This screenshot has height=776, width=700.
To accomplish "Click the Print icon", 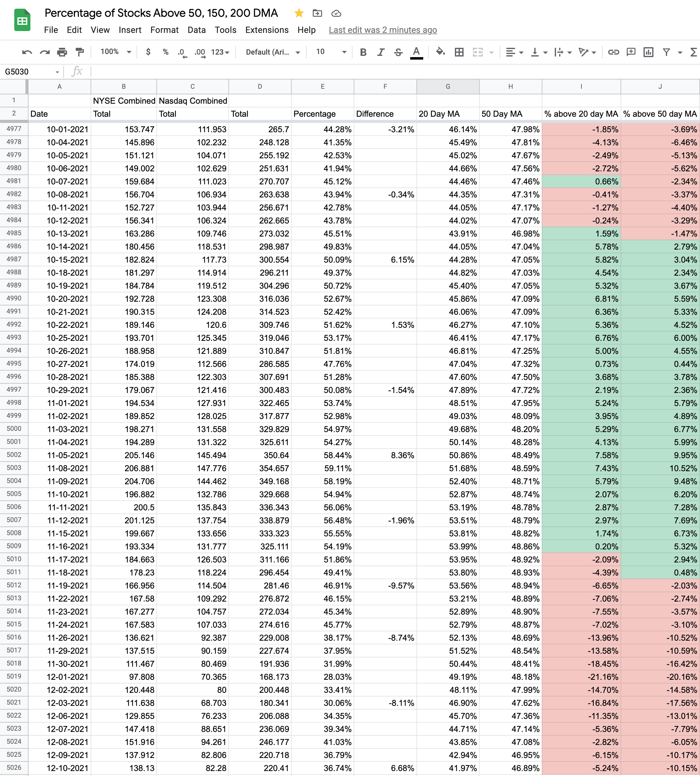I will pos(62,52).
